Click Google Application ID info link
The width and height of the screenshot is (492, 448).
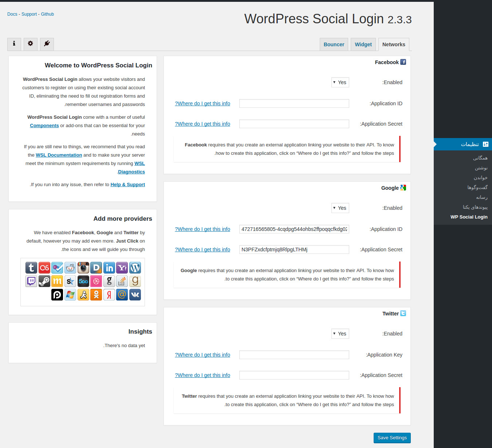click(x=202, y=229)
